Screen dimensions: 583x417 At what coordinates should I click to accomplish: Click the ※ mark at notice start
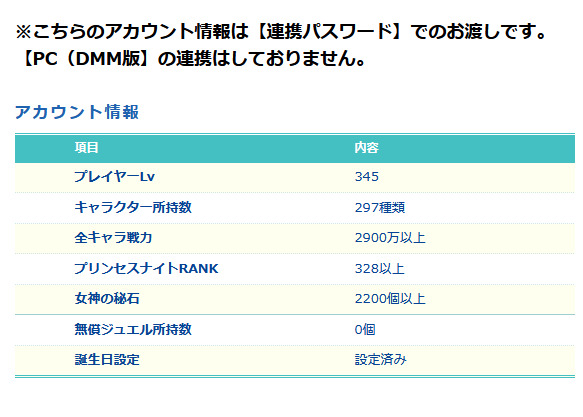click(x=23, y=32)
